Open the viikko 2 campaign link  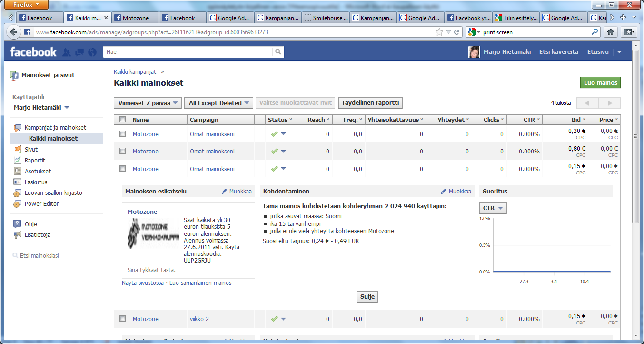click(x=199, y=319)
